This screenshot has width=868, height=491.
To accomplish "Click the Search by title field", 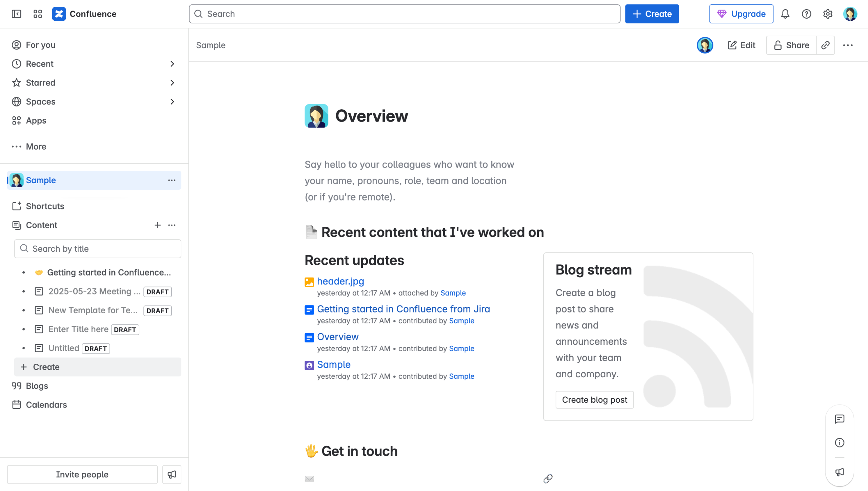I will point(98,249).
